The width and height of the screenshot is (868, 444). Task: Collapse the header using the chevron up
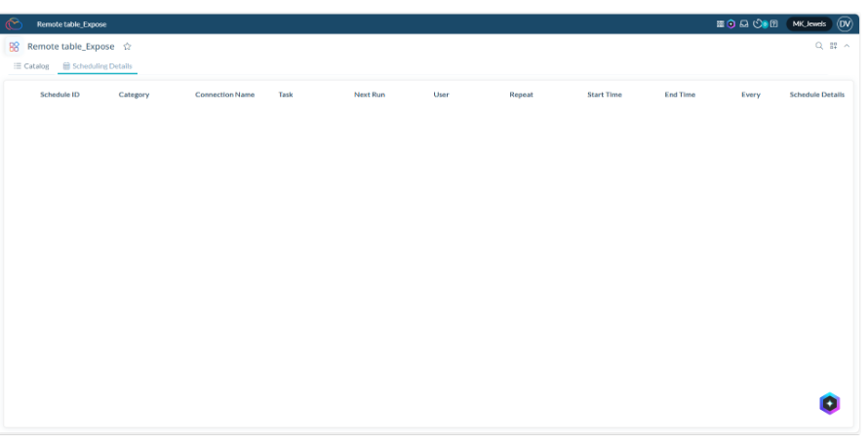click(x=847, y=46)
